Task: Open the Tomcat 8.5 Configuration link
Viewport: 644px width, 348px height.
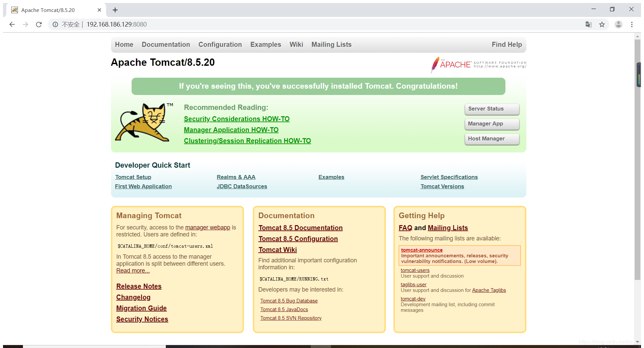Action: [298, 239]
